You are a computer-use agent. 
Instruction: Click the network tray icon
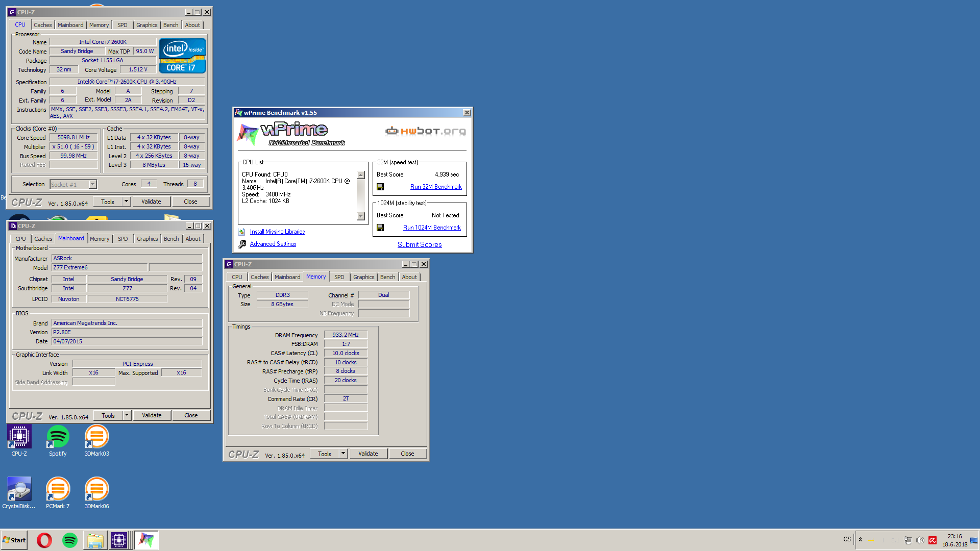click(x=908, y=540)
